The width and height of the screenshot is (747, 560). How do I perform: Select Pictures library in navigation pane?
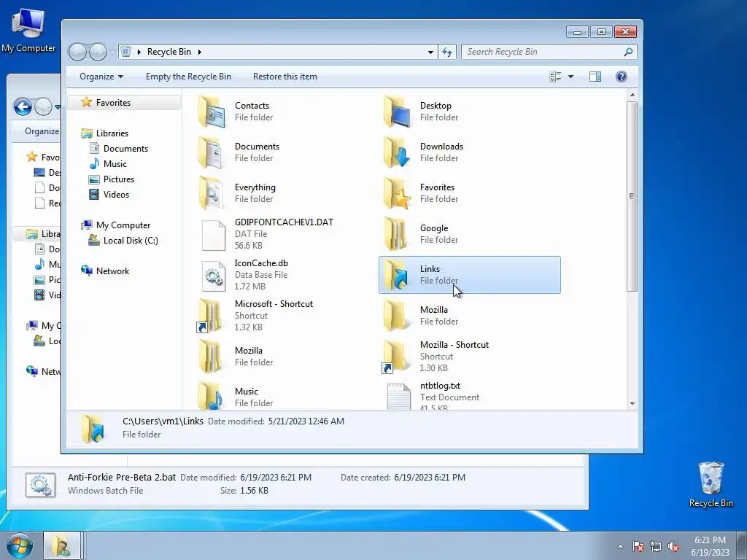click(x=119, y=179)
